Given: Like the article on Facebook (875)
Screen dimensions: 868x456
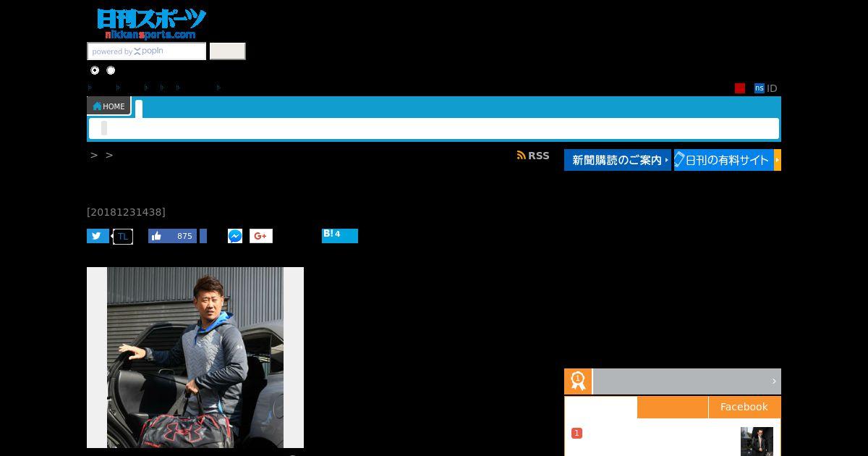Looking at the screenshot, I should click(x=172, y=236).
